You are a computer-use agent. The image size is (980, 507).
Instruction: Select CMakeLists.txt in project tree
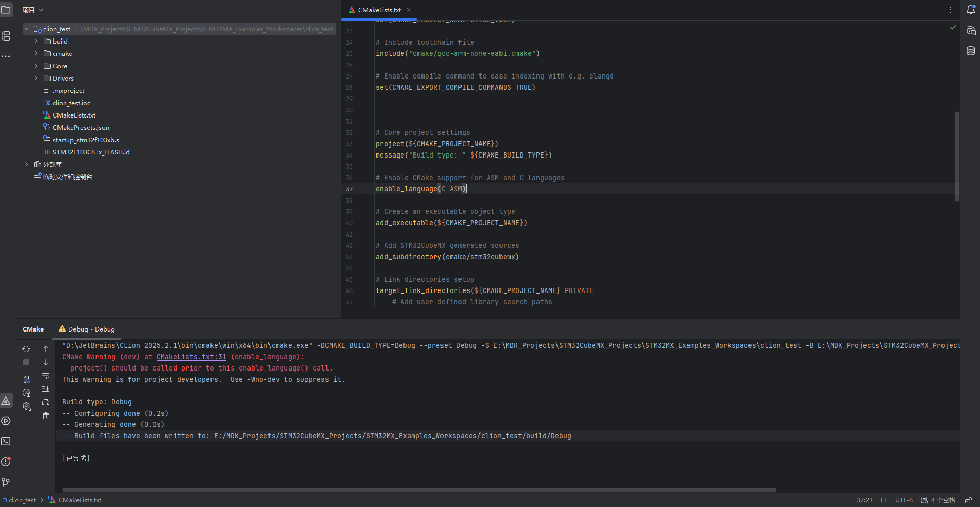[74, 115]
